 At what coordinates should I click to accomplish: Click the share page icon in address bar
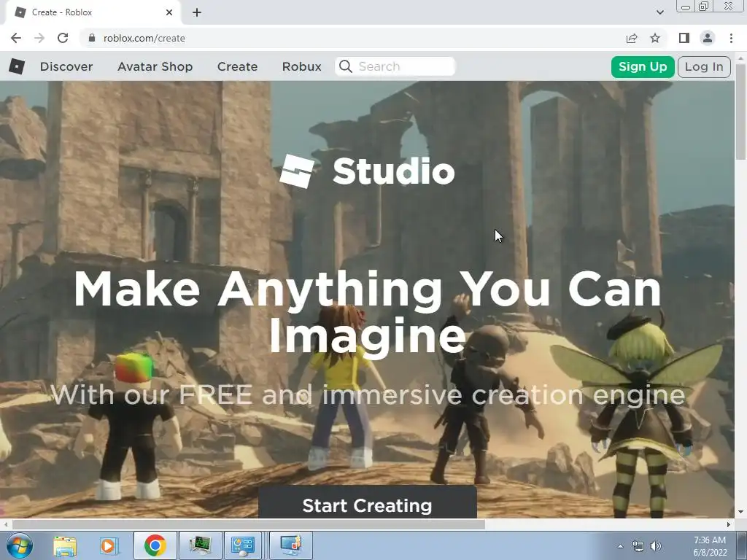click(632, 38)
